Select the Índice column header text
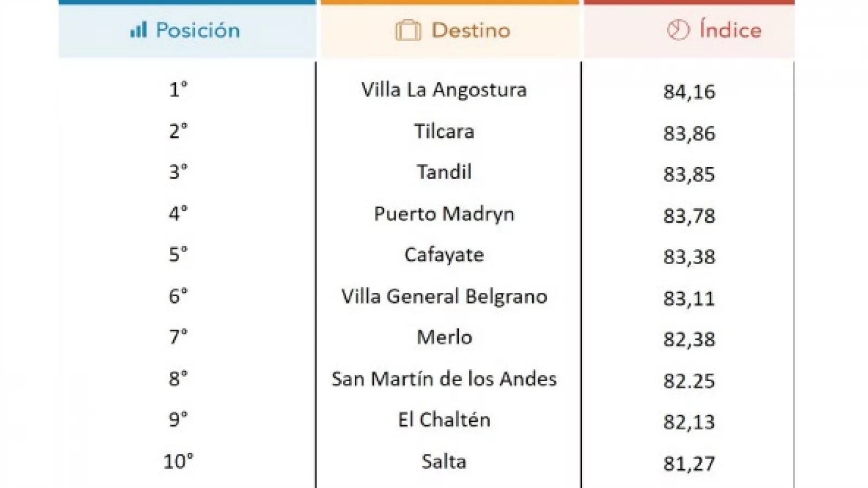 click(730, 30)
